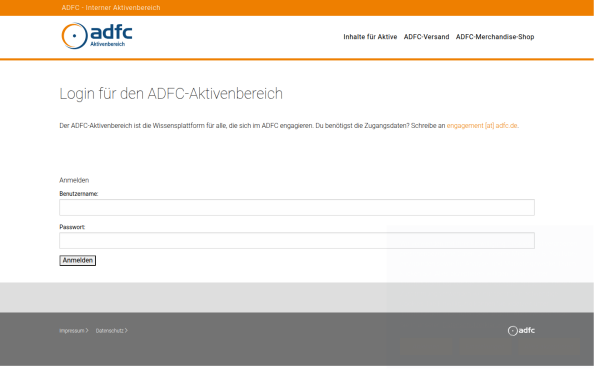Click the Anmelden submit button

[78, 261]
